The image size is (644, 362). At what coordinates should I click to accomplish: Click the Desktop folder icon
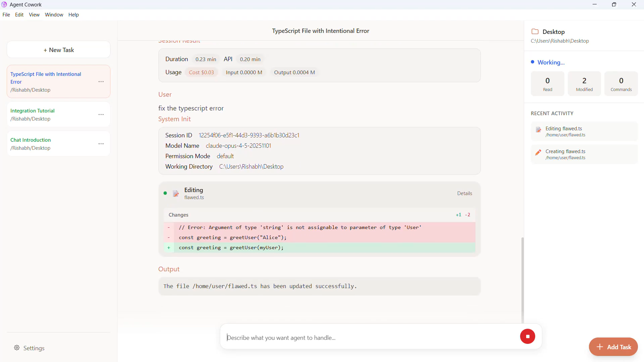(x=535, y=32)
